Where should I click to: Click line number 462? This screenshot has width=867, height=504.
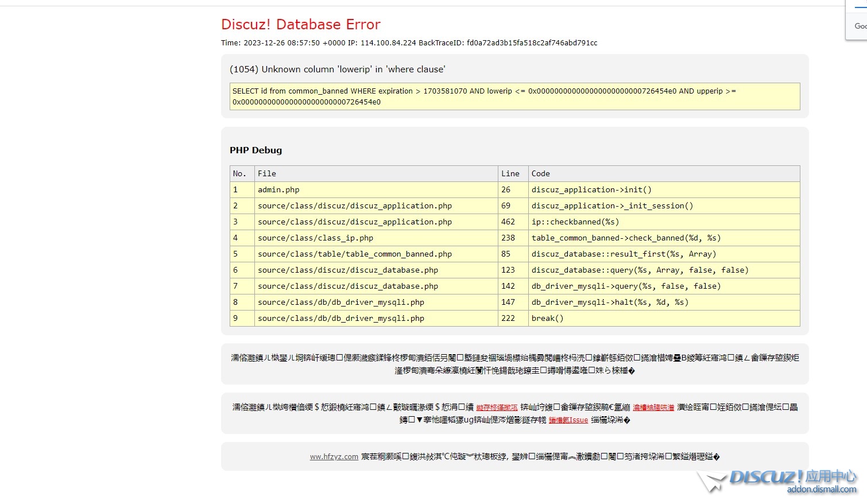click(513, 222)
